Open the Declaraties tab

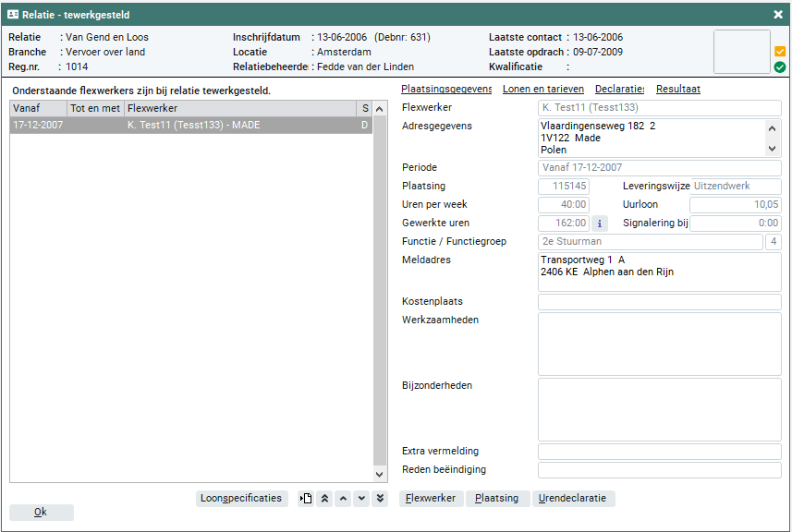click(619, 90)
